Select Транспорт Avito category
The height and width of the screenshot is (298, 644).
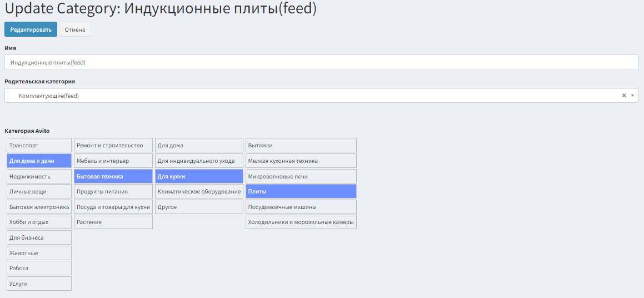[x=39, y=146]
